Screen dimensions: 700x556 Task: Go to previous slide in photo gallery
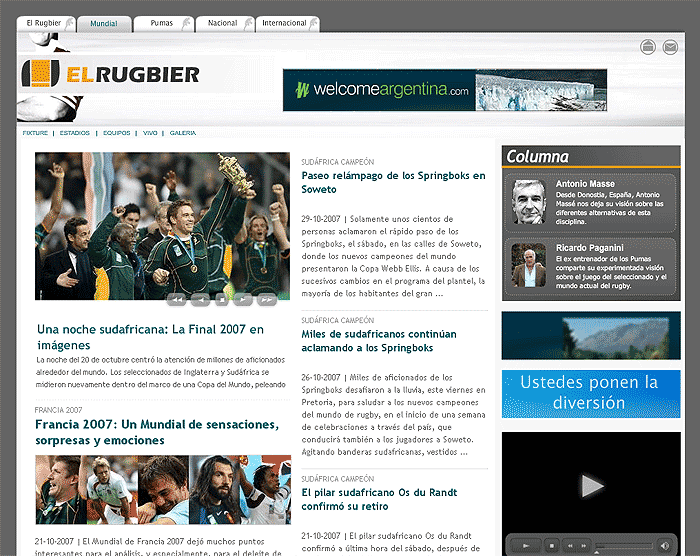pos(199,299)
